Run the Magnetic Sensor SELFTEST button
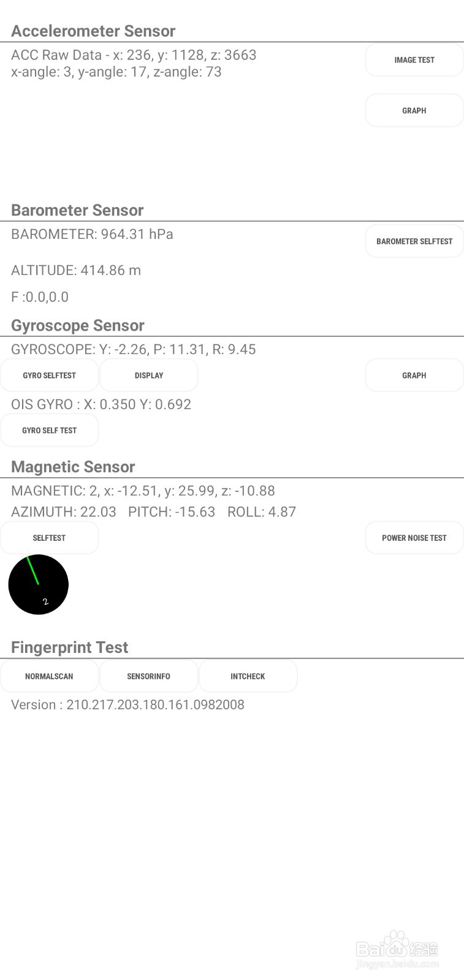This screenshot has width=464, height=980. [49, 538]
